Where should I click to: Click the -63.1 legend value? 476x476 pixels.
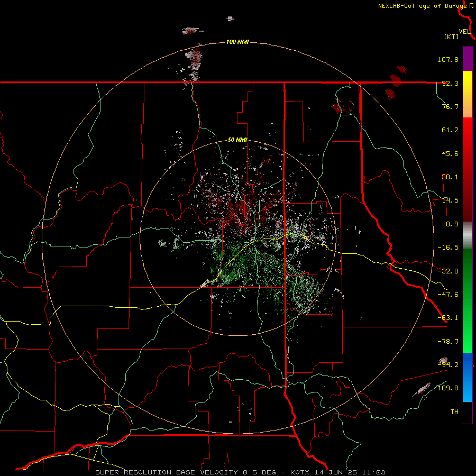pyautogui.click(x=448, y=318)
